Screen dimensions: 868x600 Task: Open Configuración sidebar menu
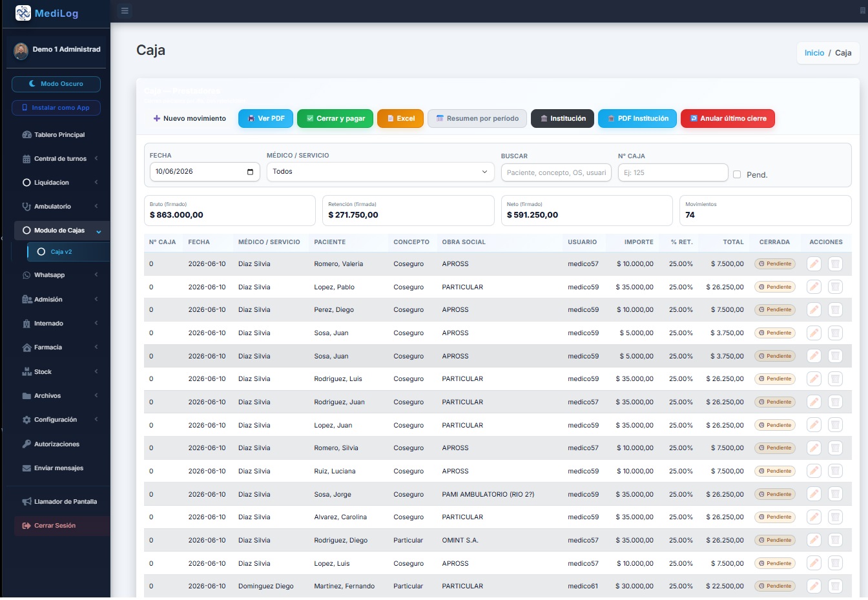pyautogui.click(x=61, y=420)
